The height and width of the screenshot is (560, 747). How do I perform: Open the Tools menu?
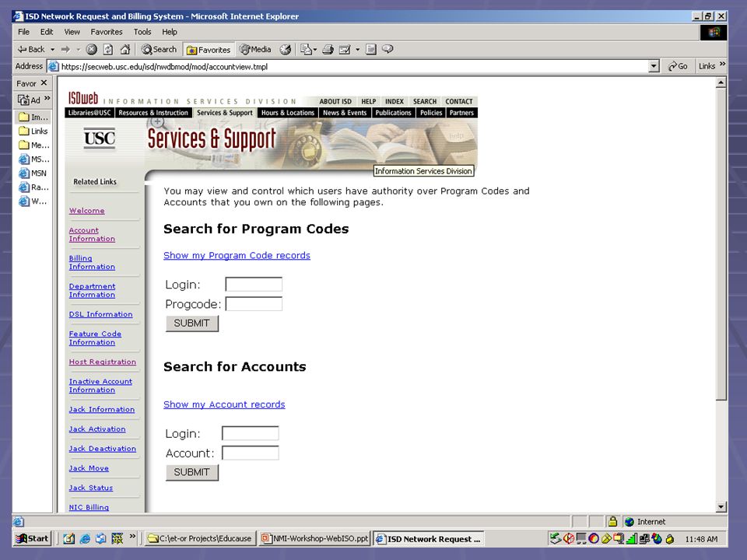(x=142, y=32)
